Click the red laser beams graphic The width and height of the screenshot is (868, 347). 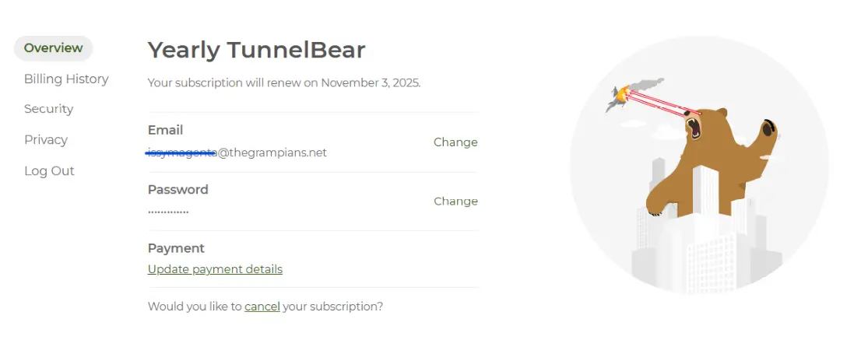pyautogui.click(x=662, y=103)
